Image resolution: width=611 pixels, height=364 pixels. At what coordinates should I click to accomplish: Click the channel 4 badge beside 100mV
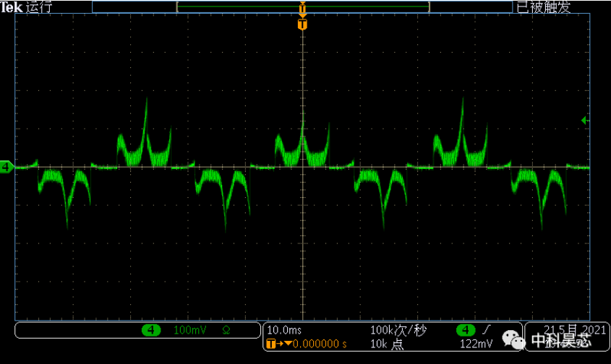click(x=151, y=331)
